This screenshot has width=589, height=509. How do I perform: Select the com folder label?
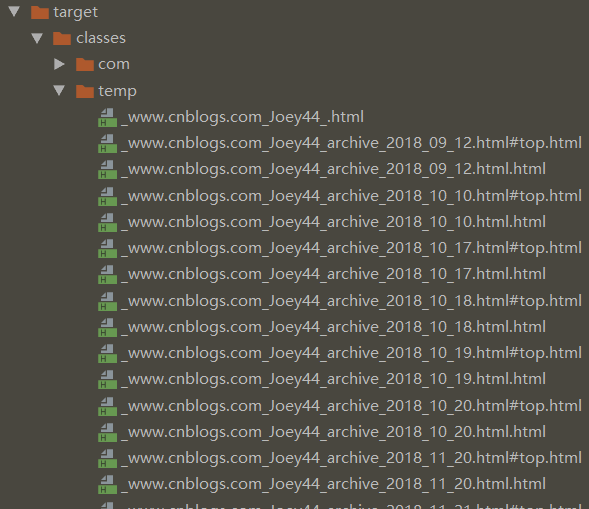pyautogui.click(x=114, y=64)
